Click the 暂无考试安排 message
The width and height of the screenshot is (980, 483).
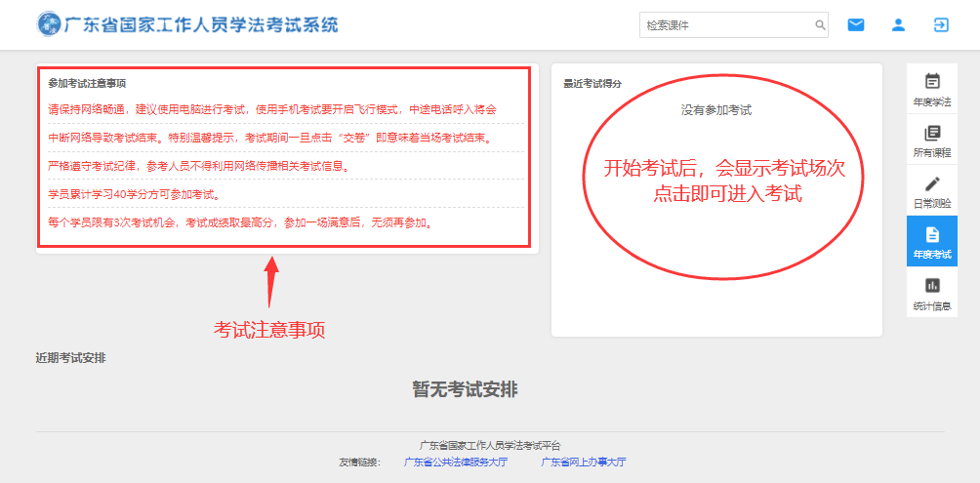(465, 389)
